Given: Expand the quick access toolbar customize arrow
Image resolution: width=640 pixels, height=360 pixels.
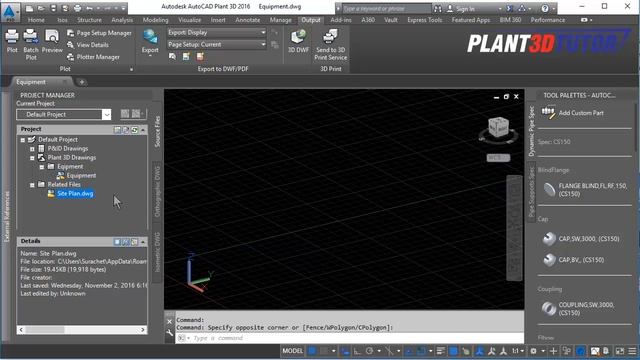Looking at the screenshot, I should pyautogui.click(x=124, y=8).
